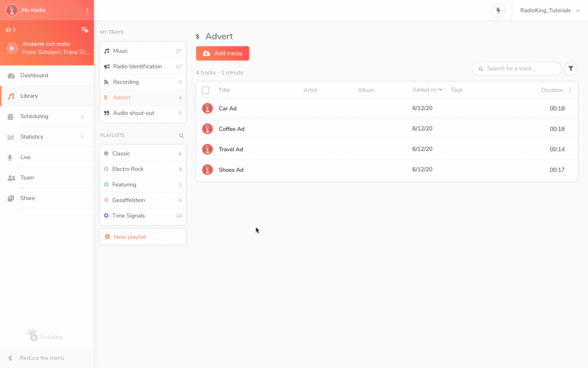Click the Radio Identification megaphone icon

tap(107, 66)
